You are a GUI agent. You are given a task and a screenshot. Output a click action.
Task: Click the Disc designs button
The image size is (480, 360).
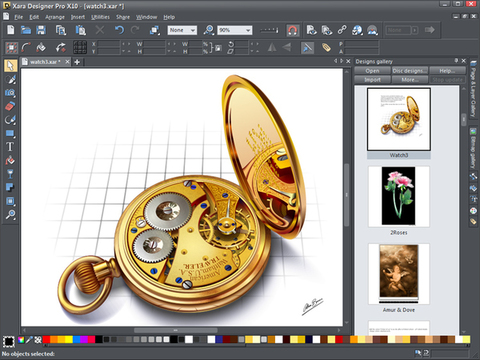[x=410, y=71]
